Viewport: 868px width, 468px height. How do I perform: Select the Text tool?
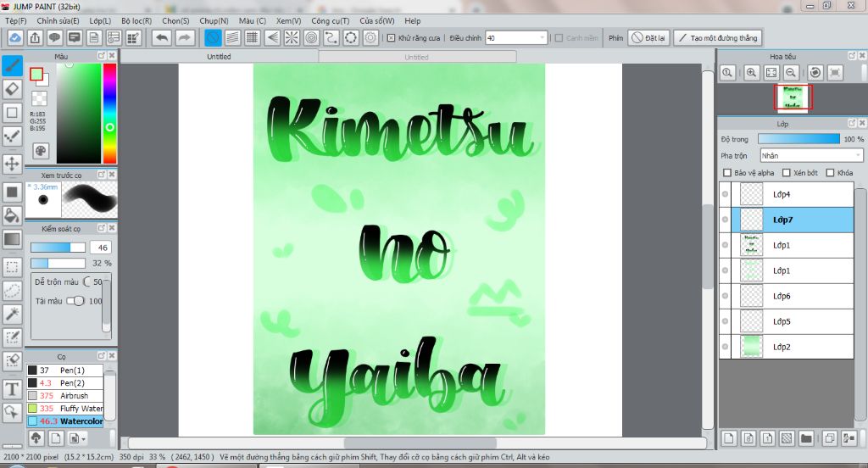click(x=12, y=389)
